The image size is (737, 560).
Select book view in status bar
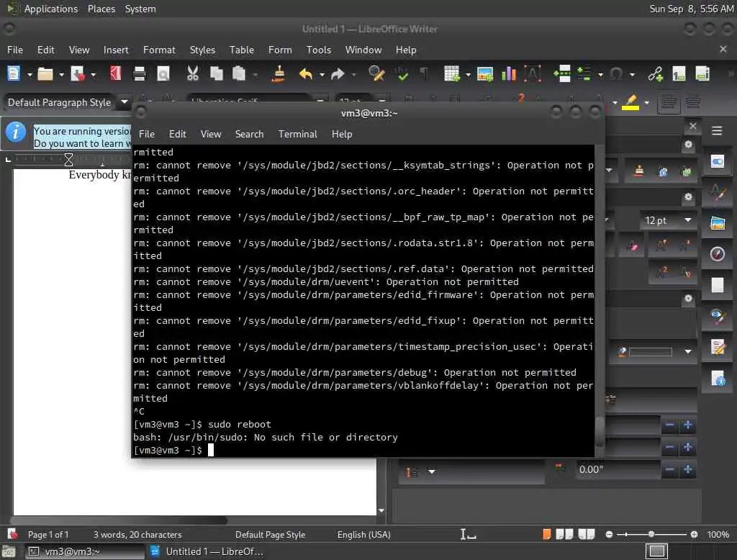[x=586, y=534]
